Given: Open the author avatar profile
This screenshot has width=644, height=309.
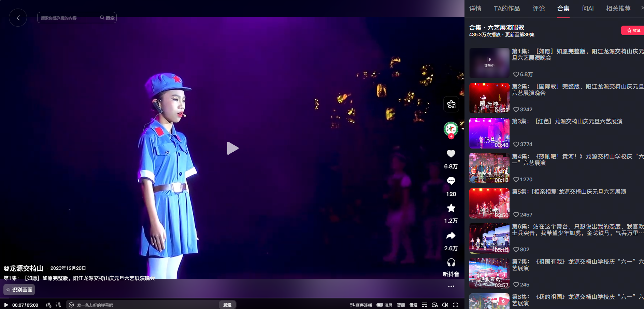Looking at the screenshot, I should pos(451,129).
